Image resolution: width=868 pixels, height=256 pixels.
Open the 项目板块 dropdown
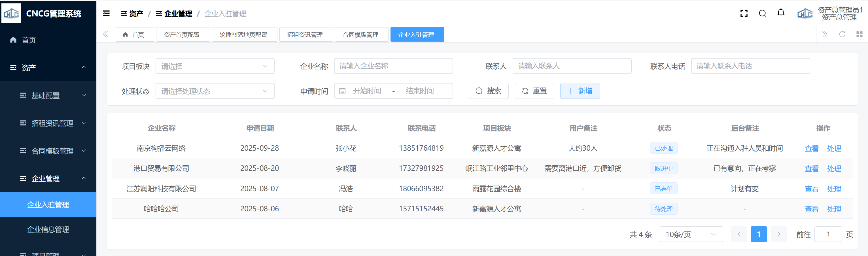click(x=215, y=66)
